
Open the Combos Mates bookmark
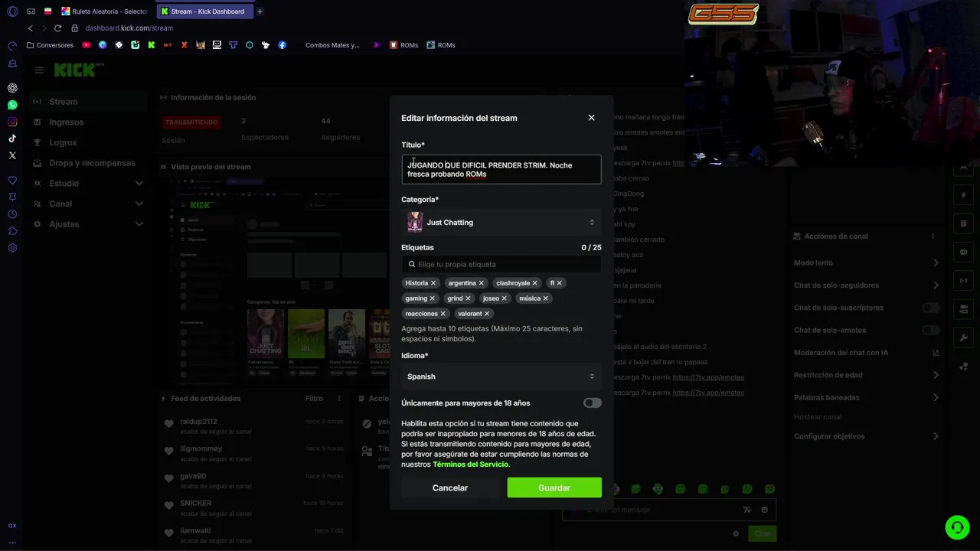[x=332, y=45]
